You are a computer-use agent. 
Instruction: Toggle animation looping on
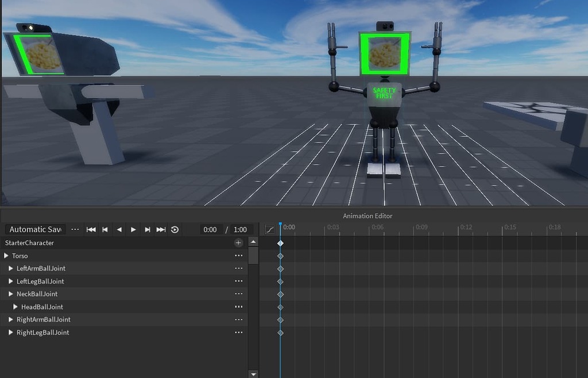(x=175, y=229)
